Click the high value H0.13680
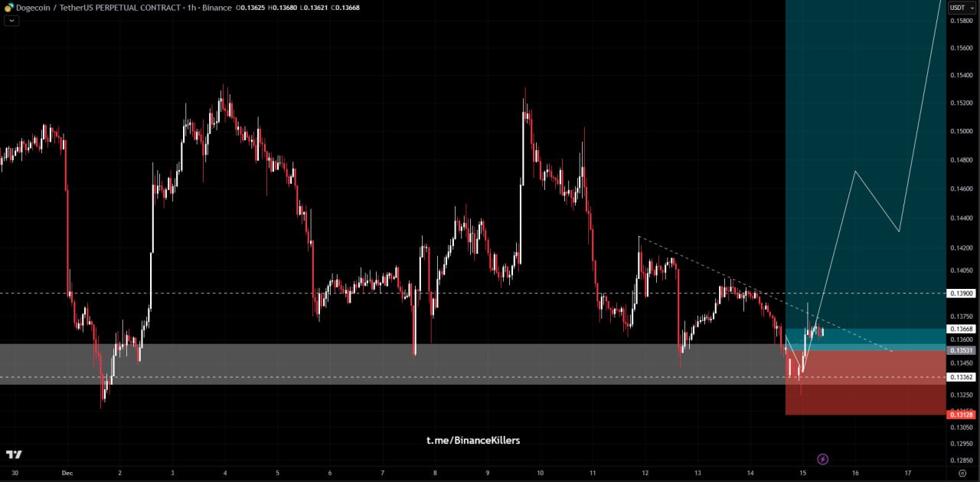 click(283, 8)
